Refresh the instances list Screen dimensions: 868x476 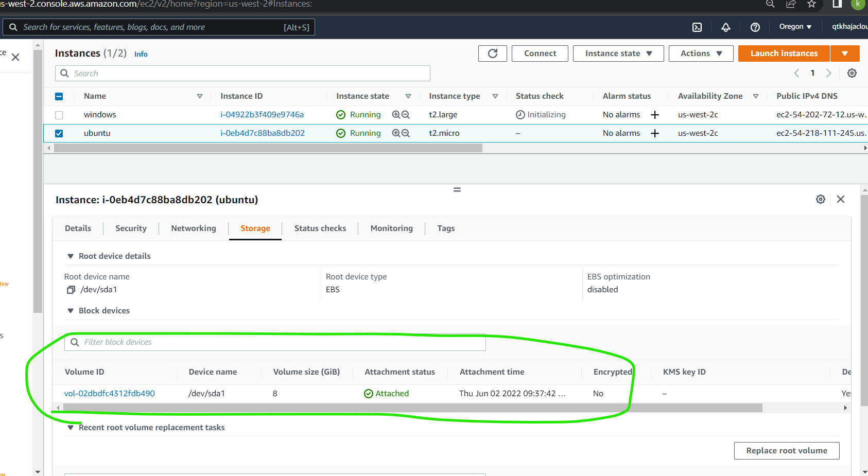493,54
